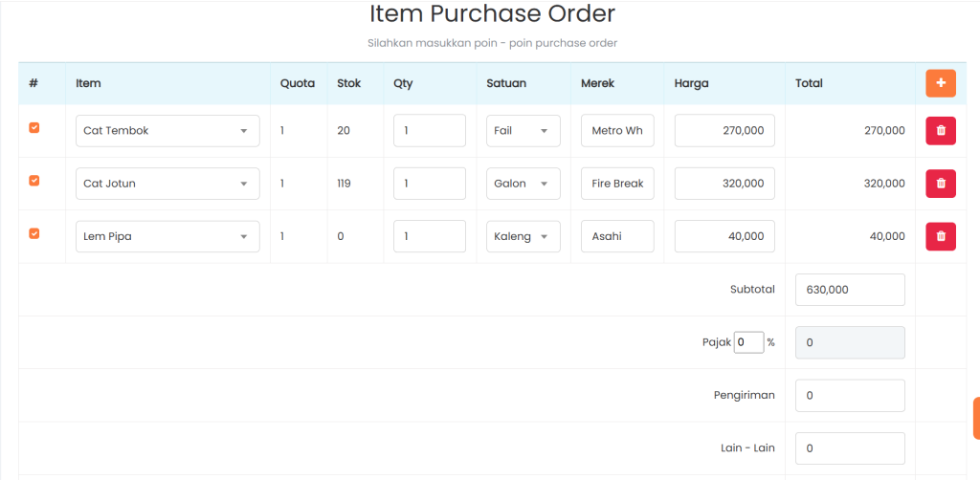Click the Subtotal field showing 630,000
980x480 pixels.
pyautogui.click(x=850, y=290)
